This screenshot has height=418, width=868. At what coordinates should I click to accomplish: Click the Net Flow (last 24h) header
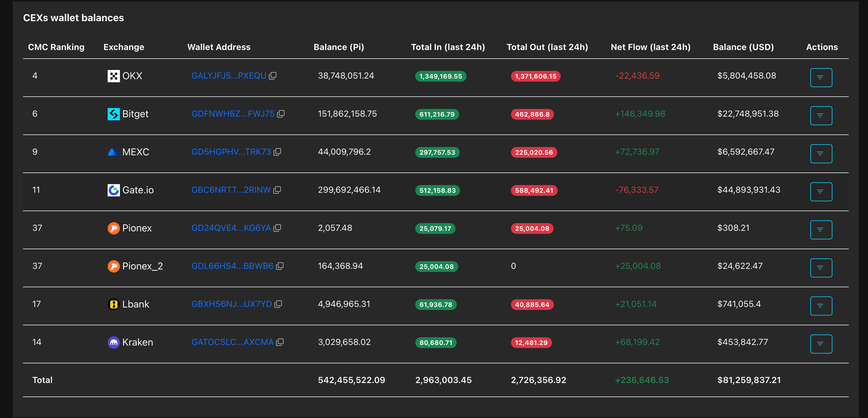pos(650,47)
